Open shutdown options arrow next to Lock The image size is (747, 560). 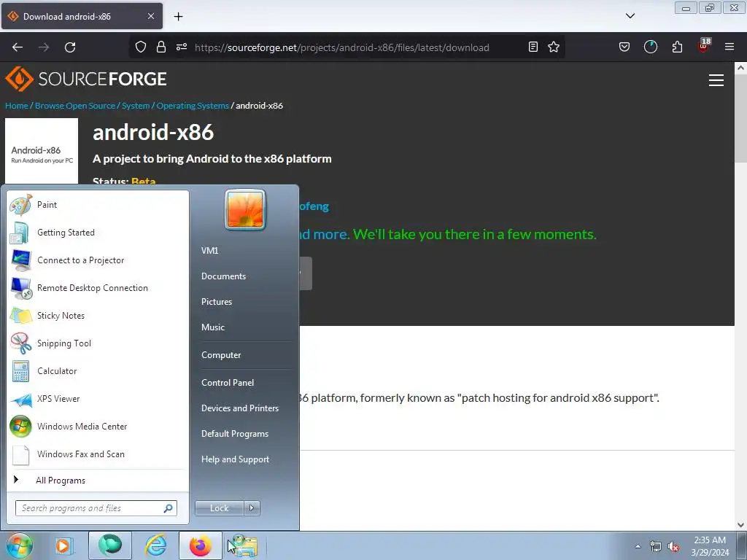252,508
